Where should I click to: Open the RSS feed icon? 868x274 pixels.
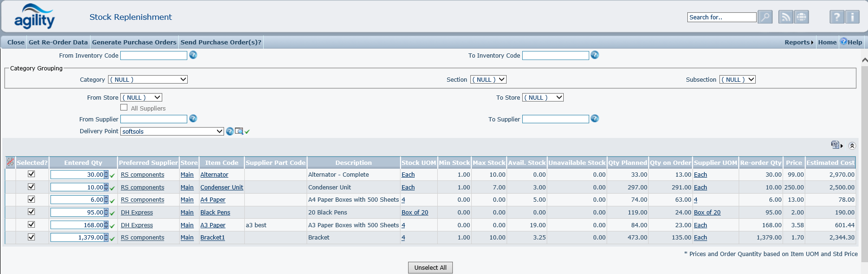pyautogui.click(x=785, y=17)
